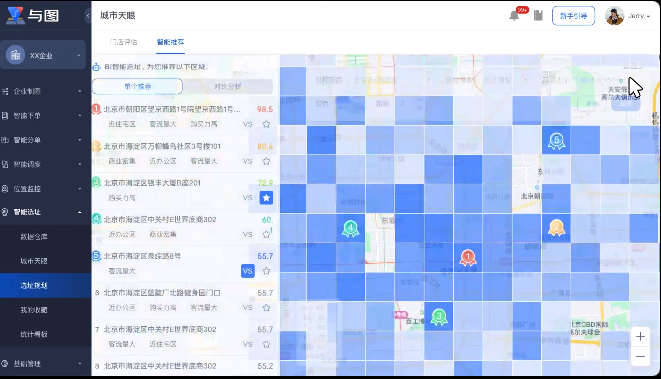Image resolution: width=661 pixels, height=379 pixels.
Task: Expand the 基础管理 menu
Action: tap(80, 363)
